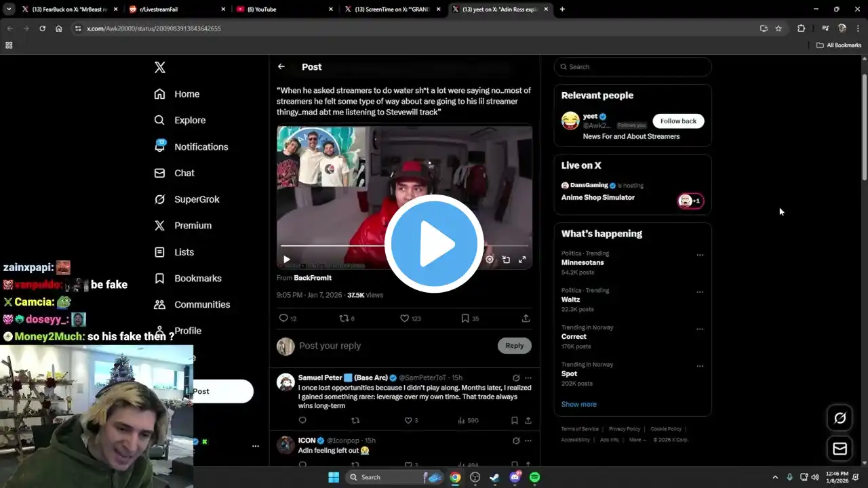Open the BackFromIt source link
The image size is (868, 488).
click(313, 278)
